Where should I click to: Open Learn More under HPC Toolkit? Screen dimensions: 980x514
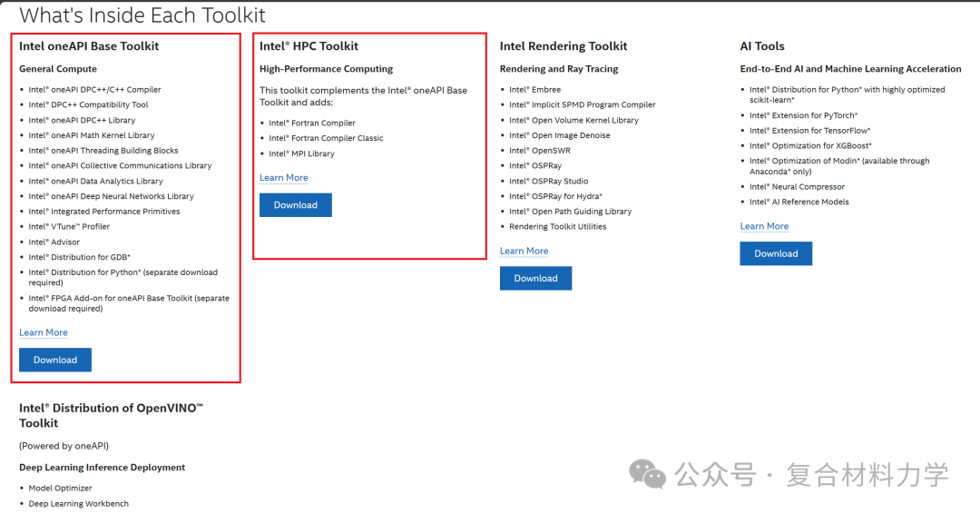pos(284,178)
